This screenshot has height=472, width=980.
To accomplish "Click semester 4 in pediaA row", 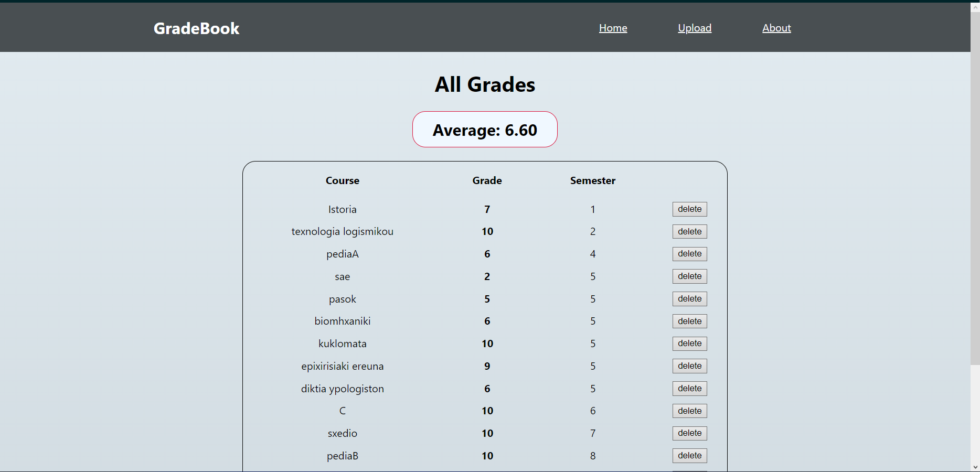I will 593,254.
